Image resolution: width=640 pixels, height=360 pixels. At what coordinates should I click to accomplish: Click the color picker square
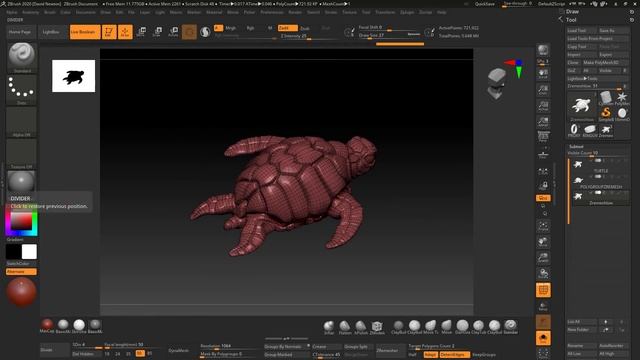tap(21, 221)
